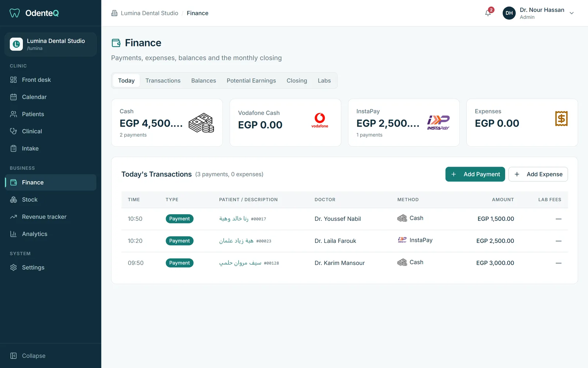Open the Labs tab
The height and width of the screenshot is (368, 588).
pyautogui.click(x=324, y=81)
